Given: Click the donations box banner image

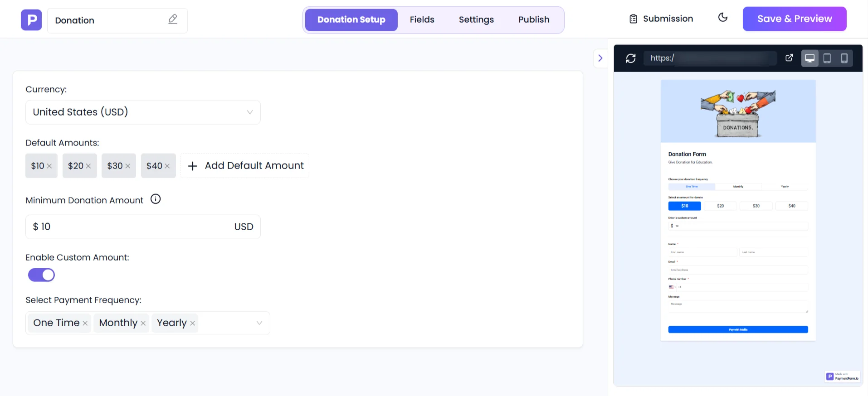Looking at the screenshot, I should pyautogui.click(x=738, y=111).
